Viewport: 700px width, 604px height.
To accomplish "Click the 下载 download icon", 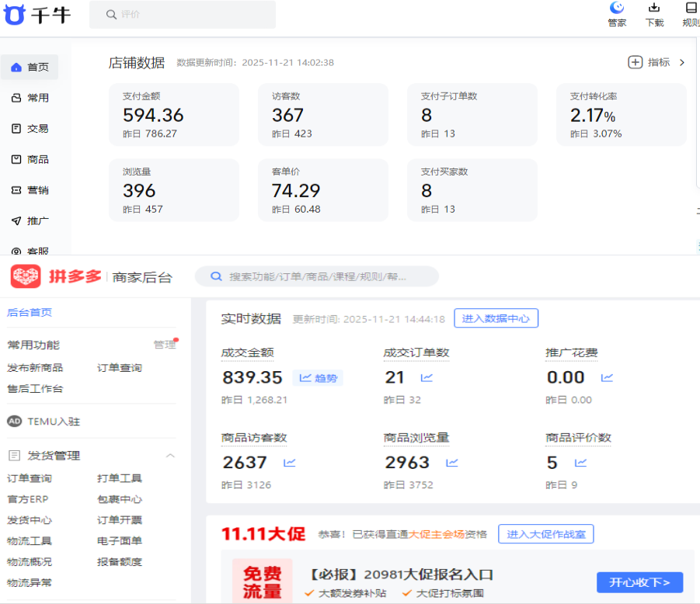I will click(x=654, y=9).
